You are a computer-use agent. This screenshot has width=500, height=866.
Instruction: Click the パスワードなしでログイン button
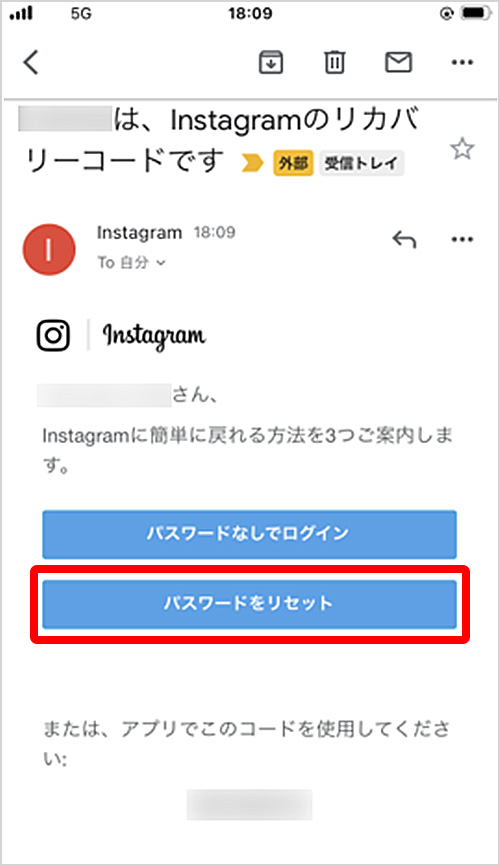[x=249, y=534]
